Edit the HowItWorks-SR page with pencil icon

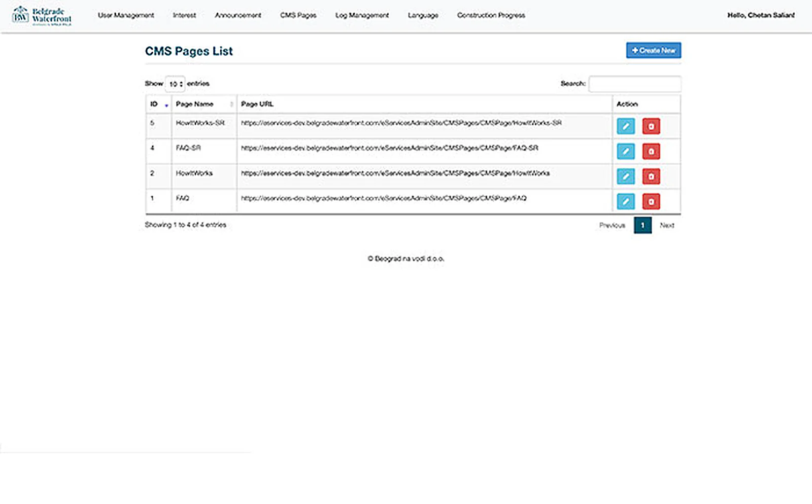coord(626,126)
